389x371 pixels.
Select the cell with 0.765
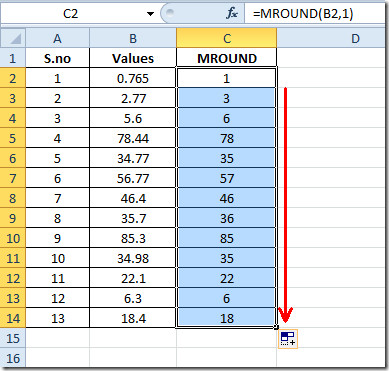133,78
